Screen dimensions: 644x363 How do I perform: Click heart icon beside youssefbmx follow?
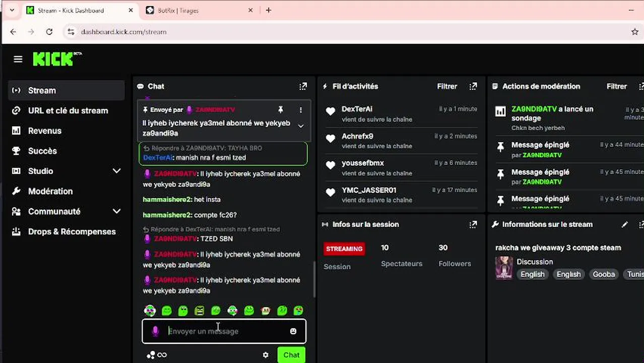pyautogui.click(x=331, y=165)
